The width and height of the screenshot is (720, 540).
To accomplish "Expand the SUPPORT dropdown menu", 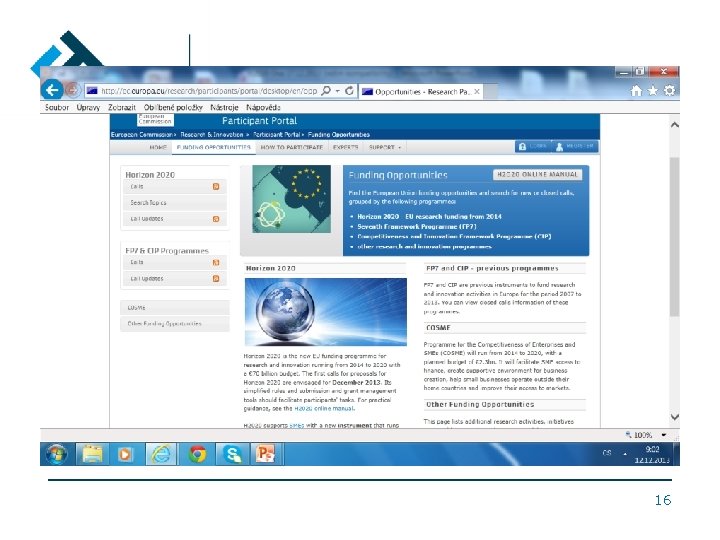I will point(385,147).
